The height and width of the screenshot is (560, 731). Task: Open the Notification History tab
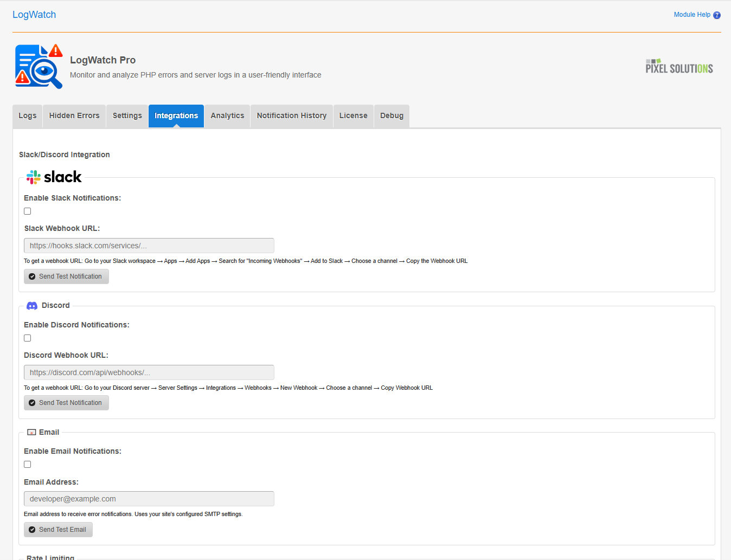point(291,115)
